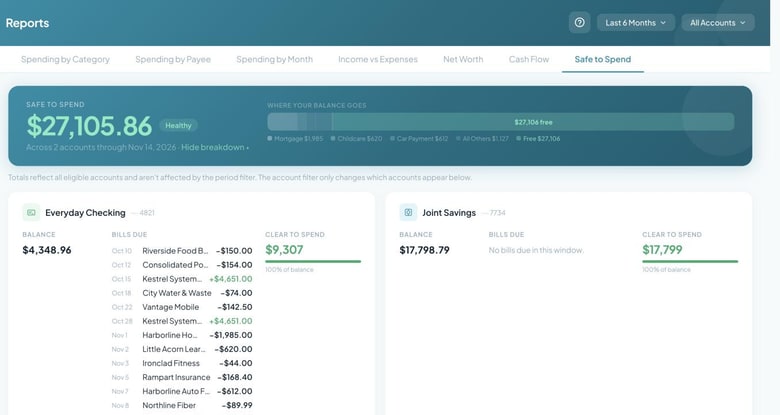Select the Rampart Insurance bill row
The width and height of the screenshot is (780, 415).
point(182,377)
